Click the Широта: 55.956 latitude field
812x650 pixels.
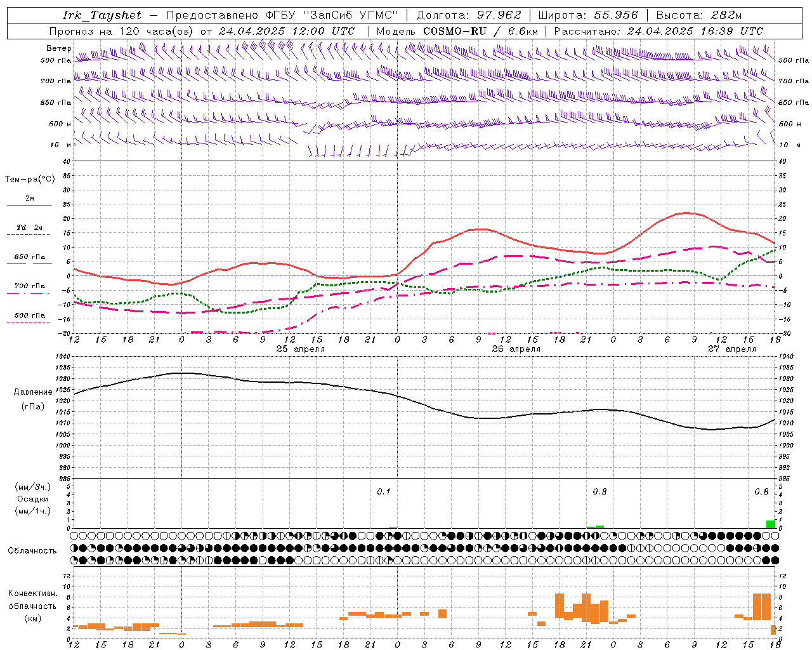point(588,15)
